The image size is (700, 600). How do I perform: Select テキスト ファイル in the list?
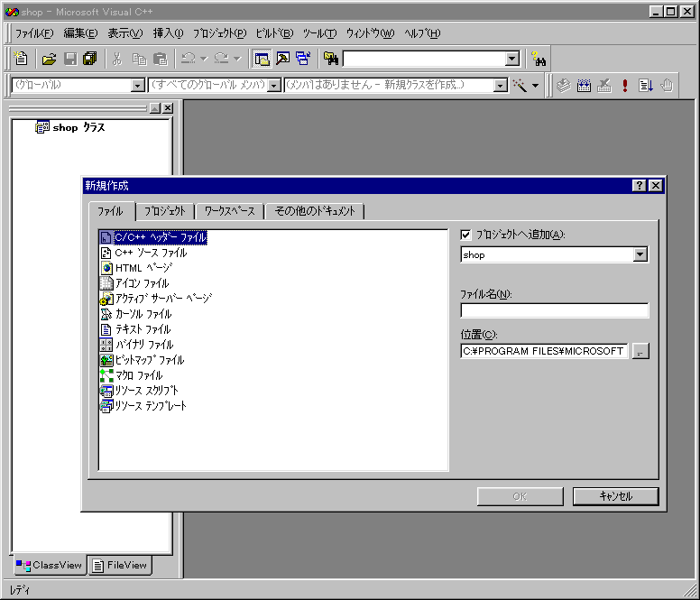(x=135, y=329)
